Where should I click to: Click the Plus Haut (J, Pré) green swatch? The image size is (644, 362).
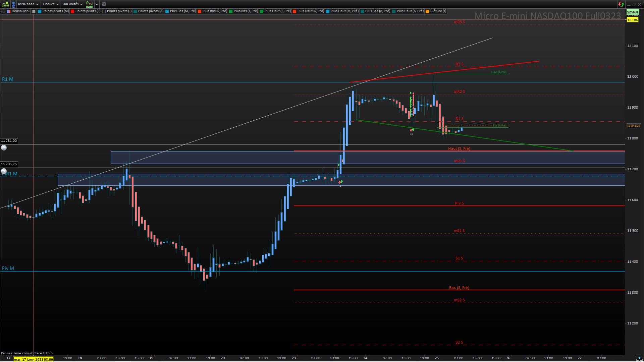[262, 11]
